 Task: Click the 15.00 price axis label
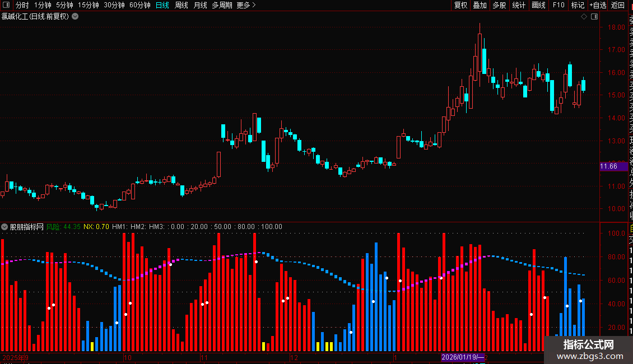tap(616, 95)
